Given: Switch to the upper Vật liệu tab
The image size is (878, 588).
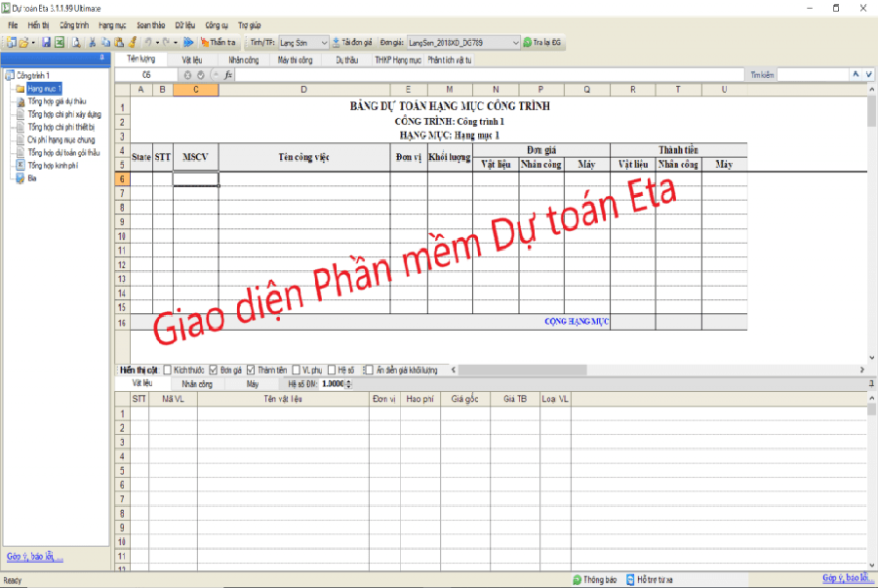Looking at the screenshot, I should coord(192,59).
